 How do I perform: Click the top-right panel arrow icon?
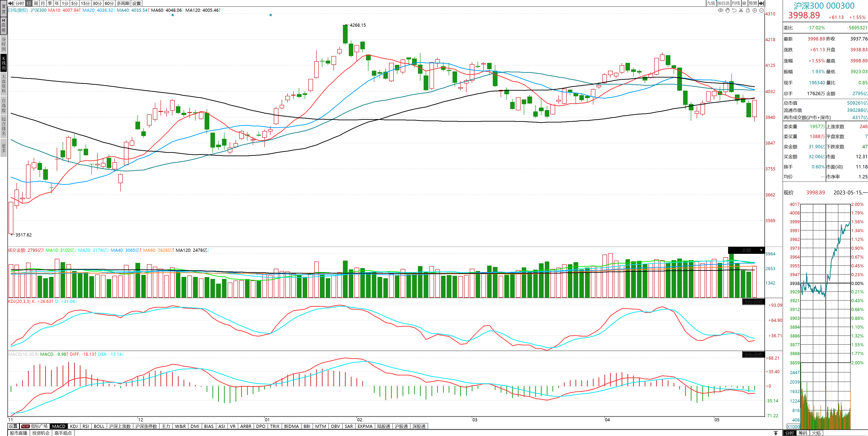click(x=762, y=3)
